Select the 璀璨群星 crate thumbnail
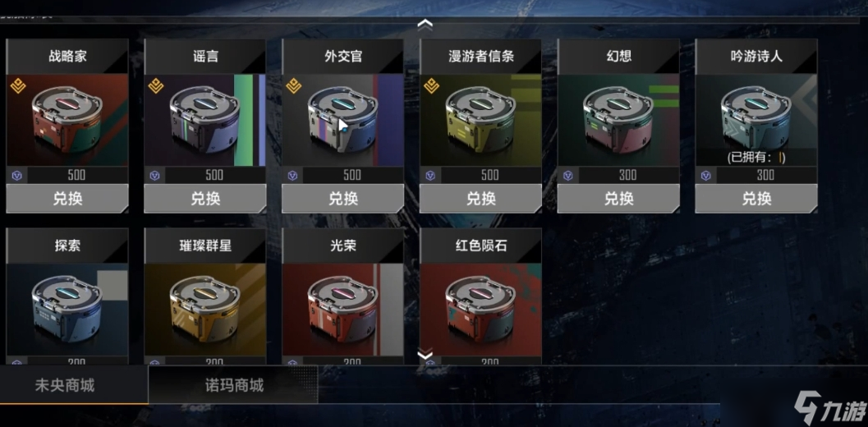 tap(205, 310)
